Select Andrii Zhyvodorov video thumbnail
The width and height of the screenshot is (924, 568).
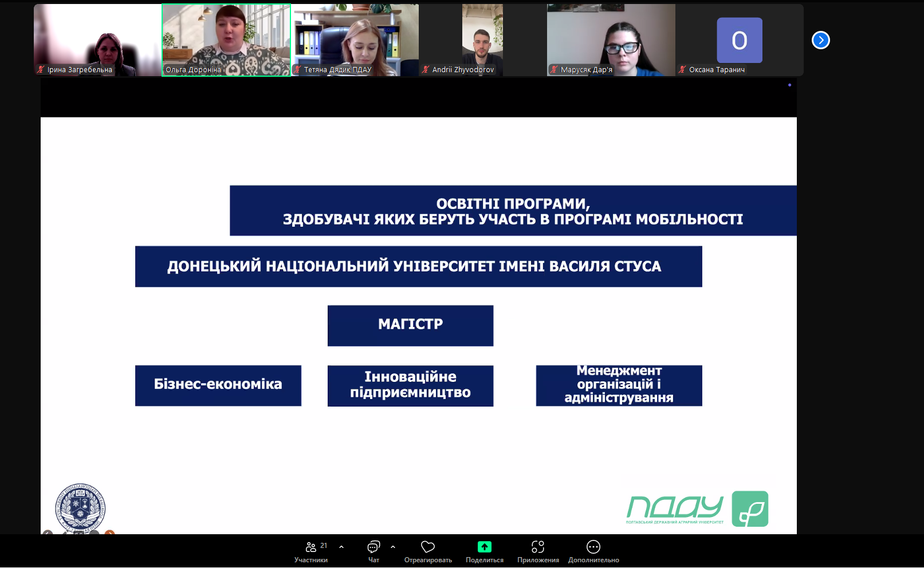[483, 40]
